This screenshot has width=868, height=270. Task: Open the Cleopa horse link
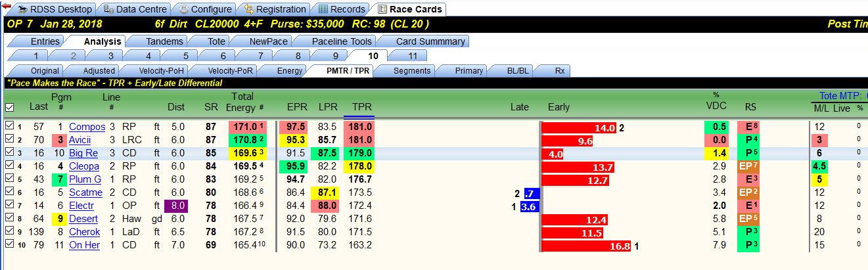click(85, 166)
